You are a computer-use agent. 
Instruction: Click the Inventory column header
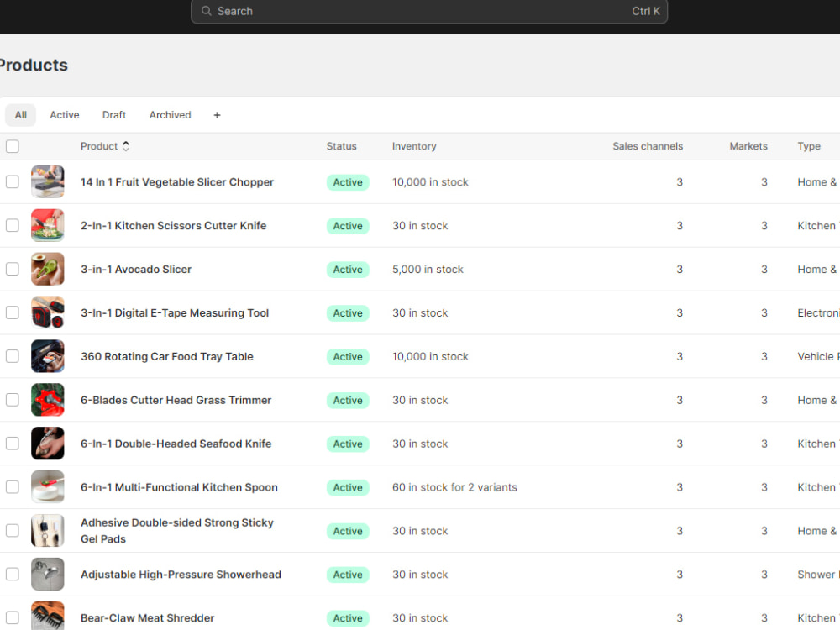click(x=414, y=146)
